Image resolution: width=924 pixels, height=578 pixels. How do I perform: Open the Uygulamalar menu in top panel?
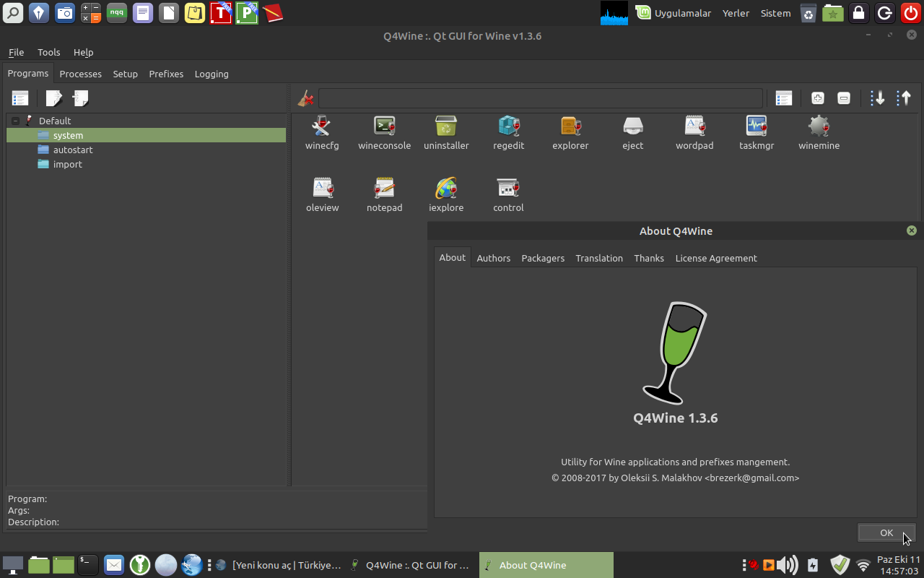click(674, 13)
